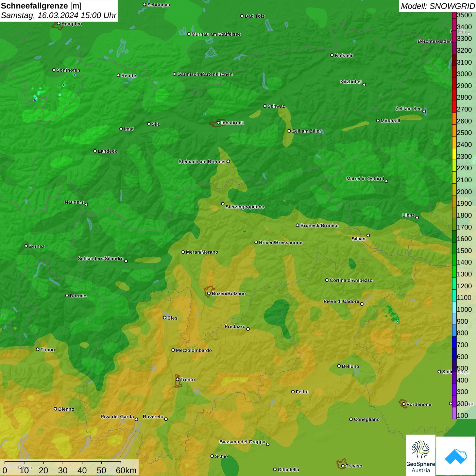Click the "Murnau am Staffelsee" map label
Screen dimensions: 476x476
point(216,34)
